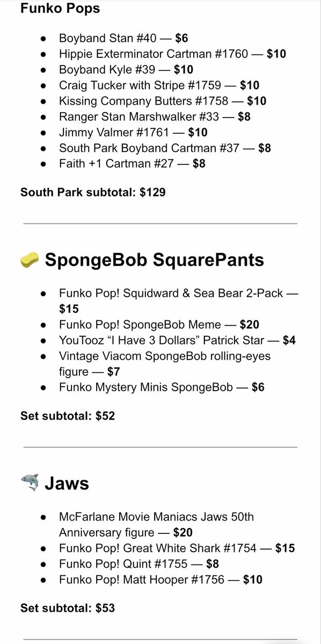Select Funko Pop! SpongeBob Meme entry
Image resolution: width=321 pixels, height=644 pixels.
(159, 324)
